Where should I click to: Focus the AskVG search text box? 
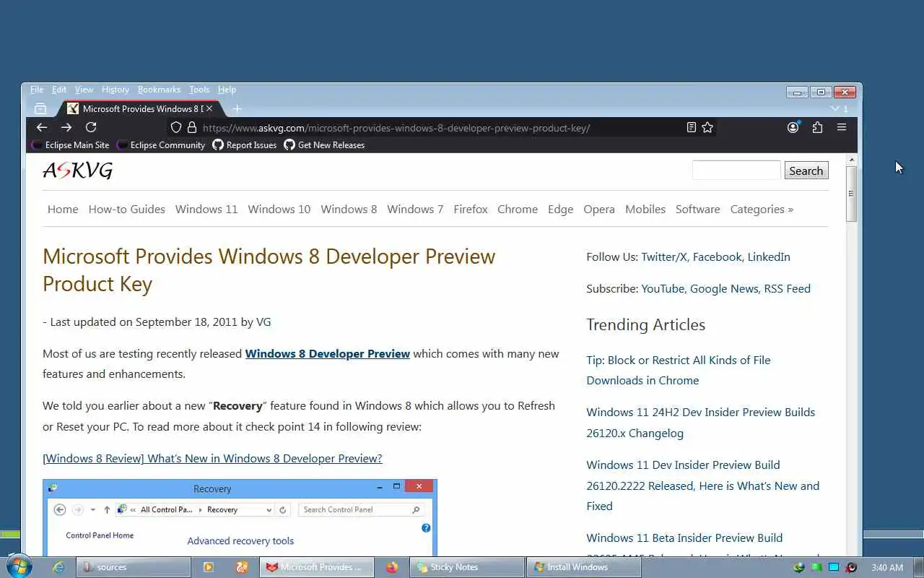[x=736, y=171]
